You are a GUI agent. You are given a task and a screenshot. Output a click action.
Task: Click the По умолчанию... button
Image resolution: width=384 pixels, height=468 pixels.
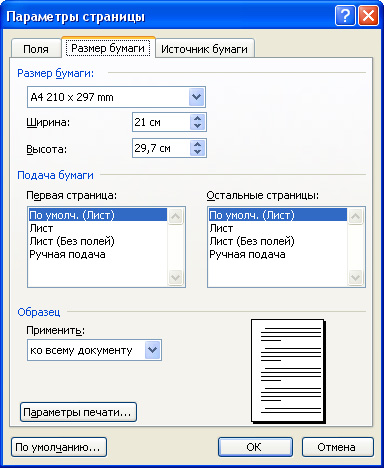59,447
